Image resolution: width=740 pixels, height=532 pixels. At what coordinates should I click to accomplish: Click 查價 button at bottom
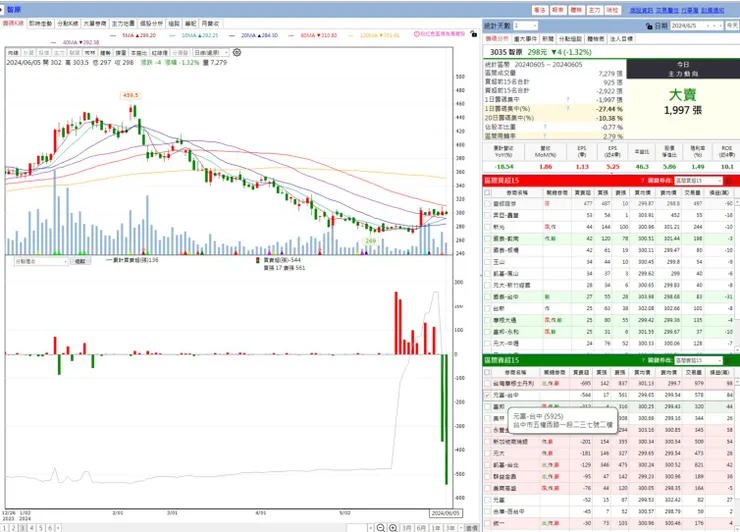[471, 528]
